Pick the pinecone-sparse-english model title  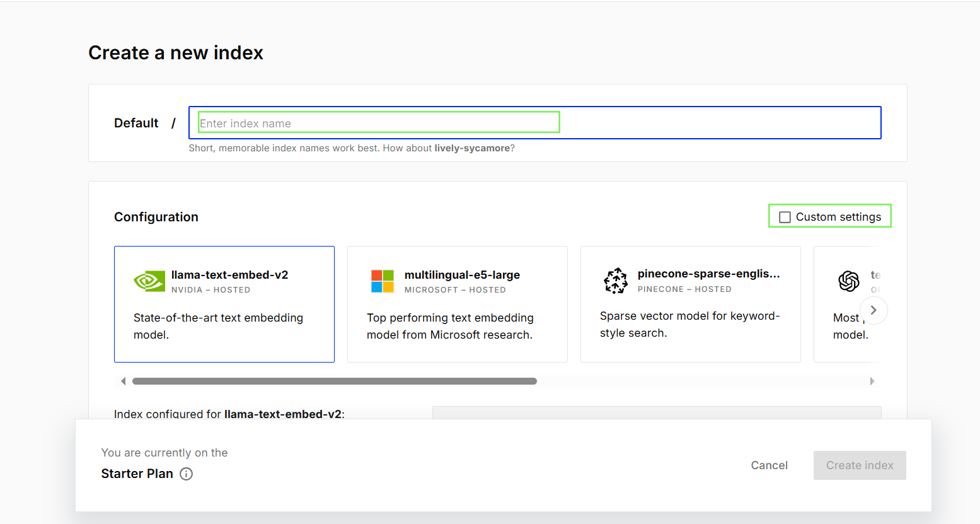(708, 274)
